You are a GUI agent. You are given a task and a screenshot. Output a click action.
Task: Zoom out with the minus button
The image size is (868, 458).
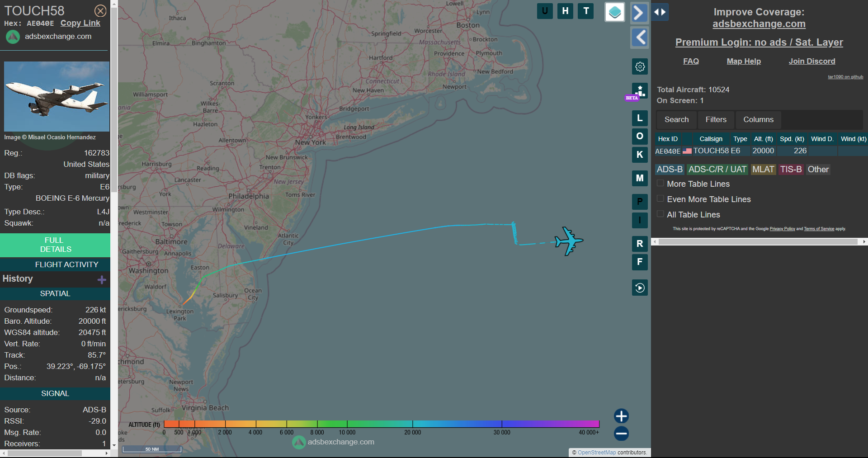621,434
